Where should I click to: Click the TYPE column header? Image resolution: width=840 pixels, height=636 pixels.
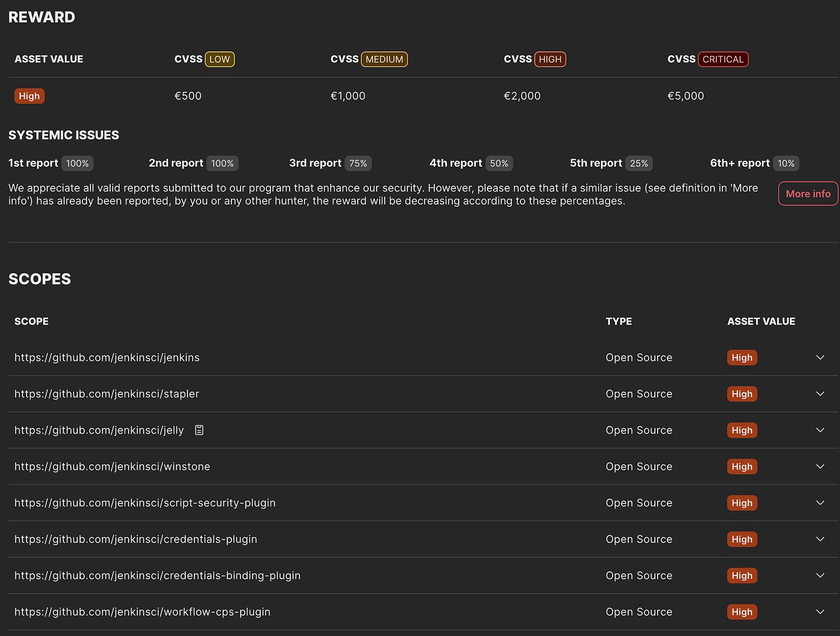(x=618, y=321)
